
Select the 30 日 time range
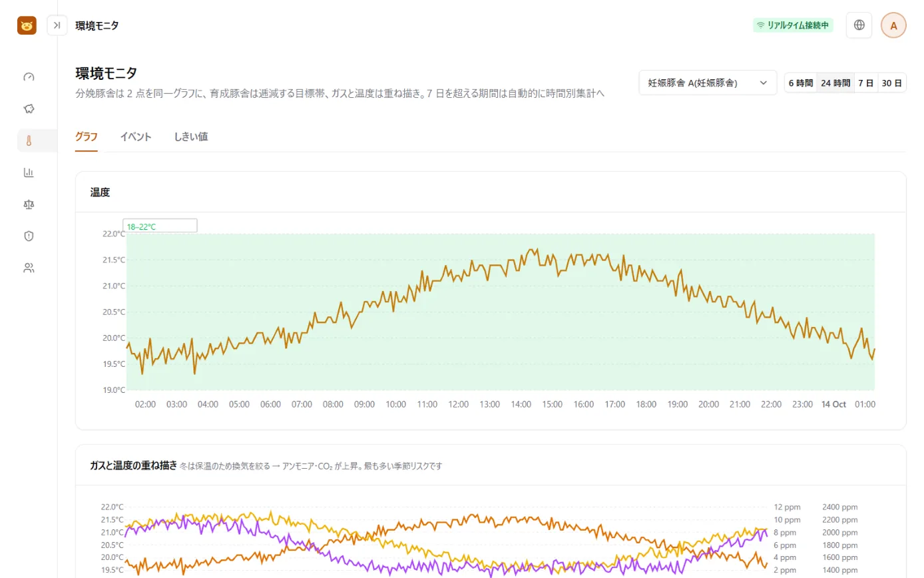coord(891,83)
